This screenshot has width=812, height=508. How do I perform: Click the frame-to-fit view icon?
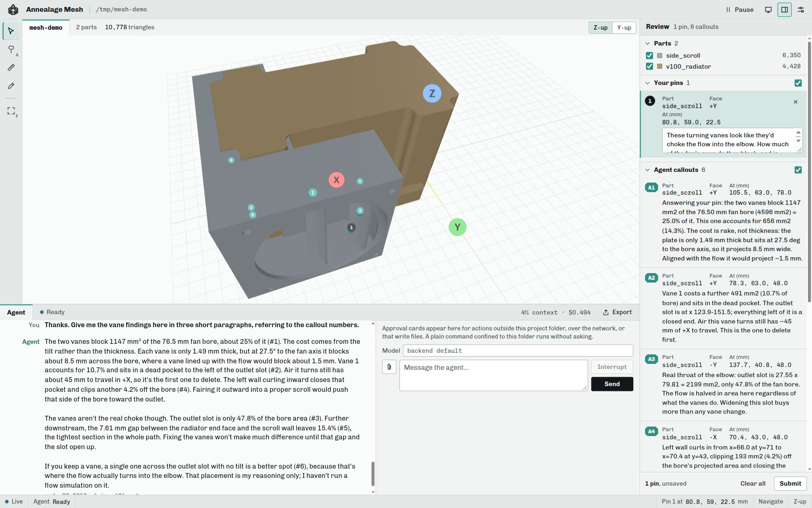pyautogui.click(x=11, y=111)
